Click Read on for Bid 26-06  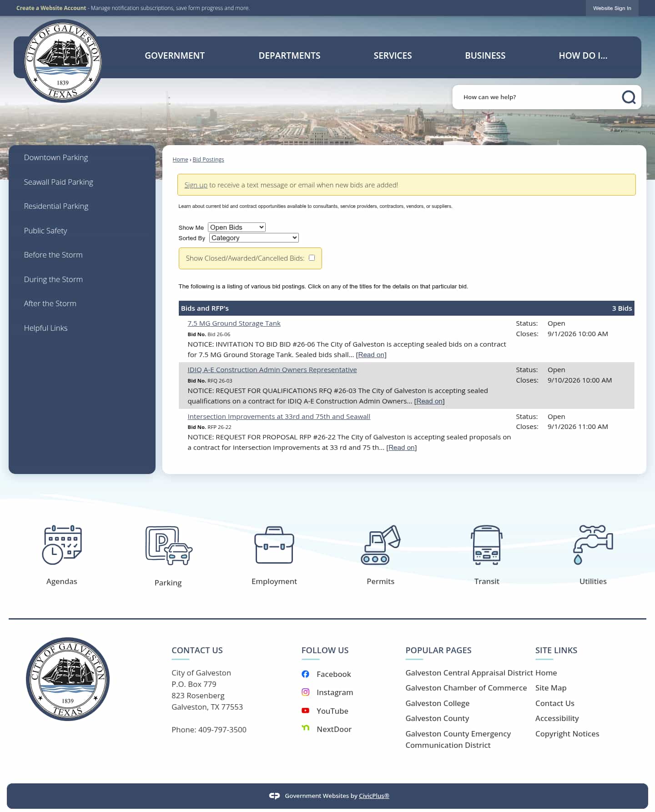[x=371, y=354]
